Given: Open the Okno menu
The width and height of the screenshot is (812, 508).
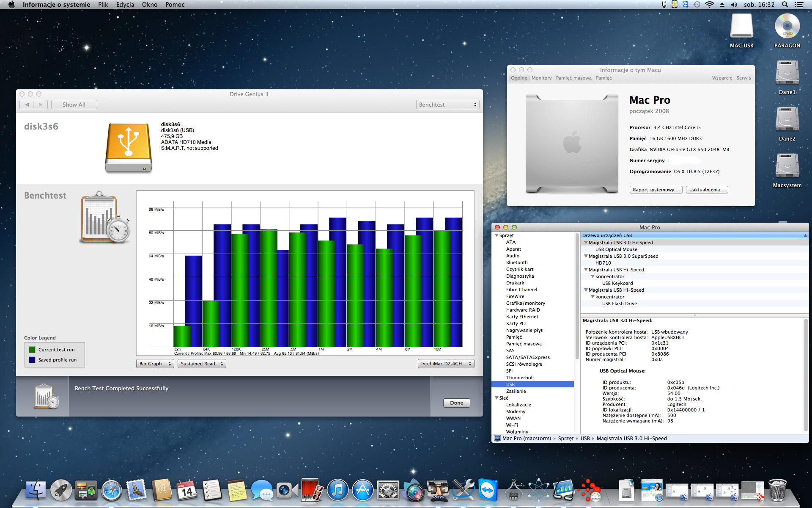Looking at the screenshot, I should (150, 5).
